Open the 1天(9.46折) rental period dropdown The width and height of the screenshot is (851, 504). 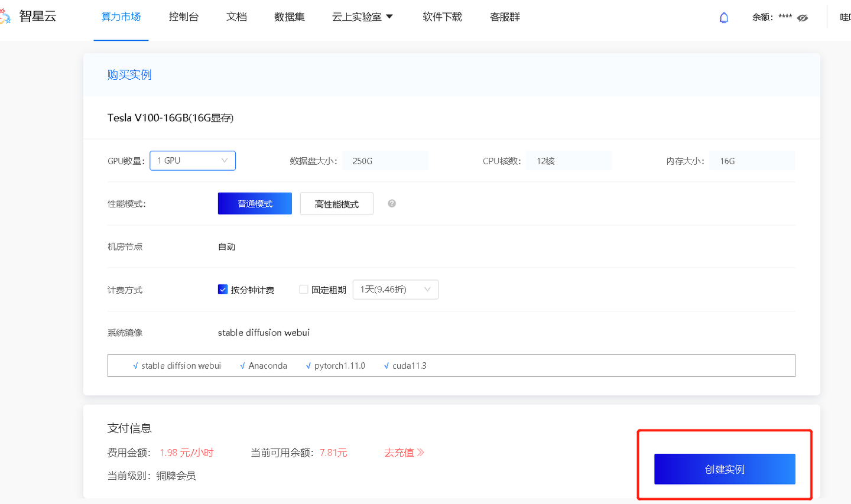point(395,290)
